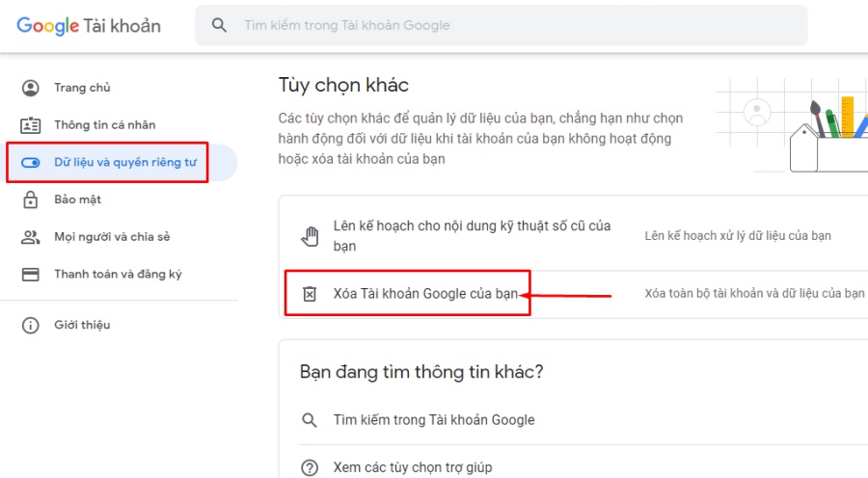This screenshot has width=868, height=478.
Task: Click the Thanh toán và đăng ký card icon
Action: [31, 275]
